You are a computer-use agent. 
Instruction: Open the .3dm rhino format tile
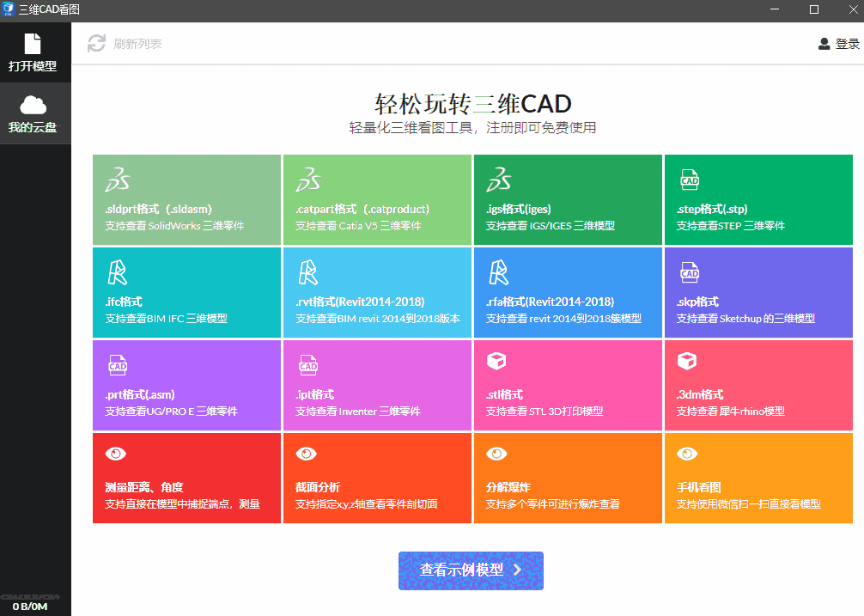(x=758, y=385)
